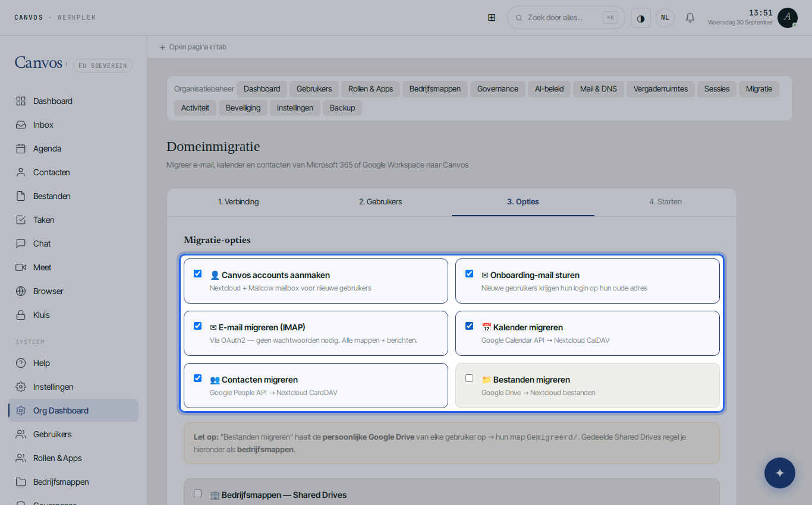812x505 pixels.
Task: Go to step 4. Starten
Action: (x=665, y=202)
